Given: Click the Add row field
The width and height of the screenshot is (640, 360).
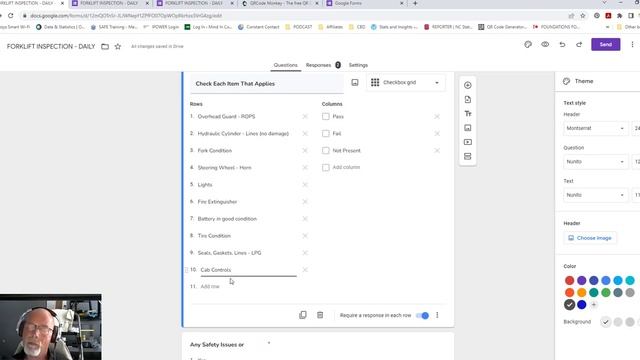Looking at the screenshot, I should pyautogui.click(x=210, y=287).
